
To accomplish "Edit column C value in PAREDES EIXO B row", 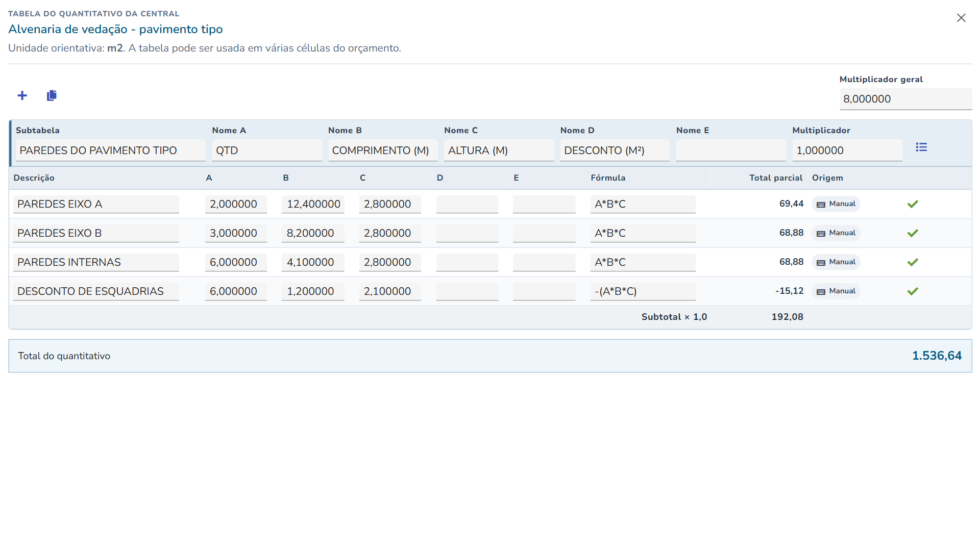I will coord(390,233).
